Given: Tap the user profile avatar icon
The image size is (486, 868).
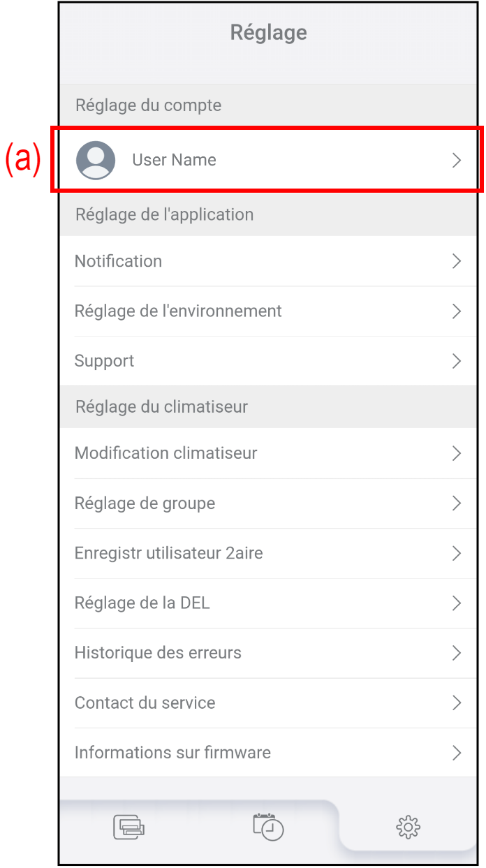Looking at the screenshot, I should tap(96, 160).
